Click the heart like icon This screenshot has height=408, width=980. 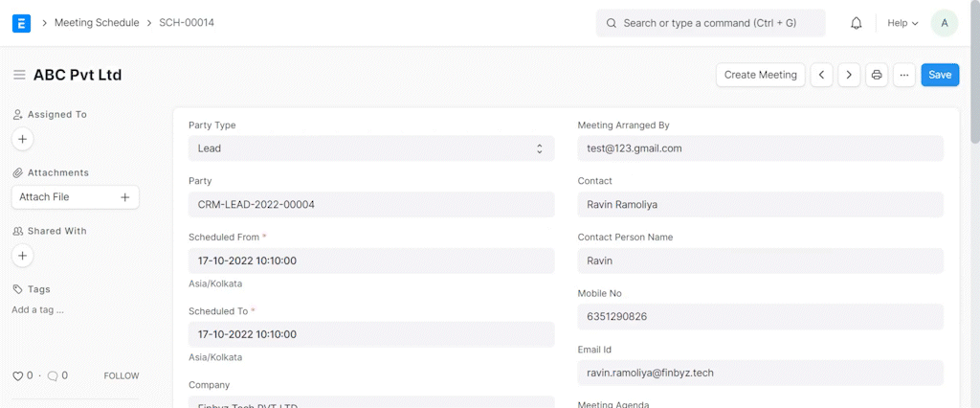pyautogui.click(x=17, y=376)
